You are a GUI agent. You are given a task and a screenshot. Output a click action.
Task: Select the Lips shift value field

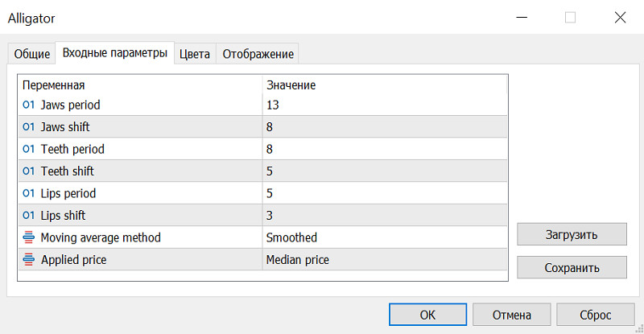click(x=384, y=216)
